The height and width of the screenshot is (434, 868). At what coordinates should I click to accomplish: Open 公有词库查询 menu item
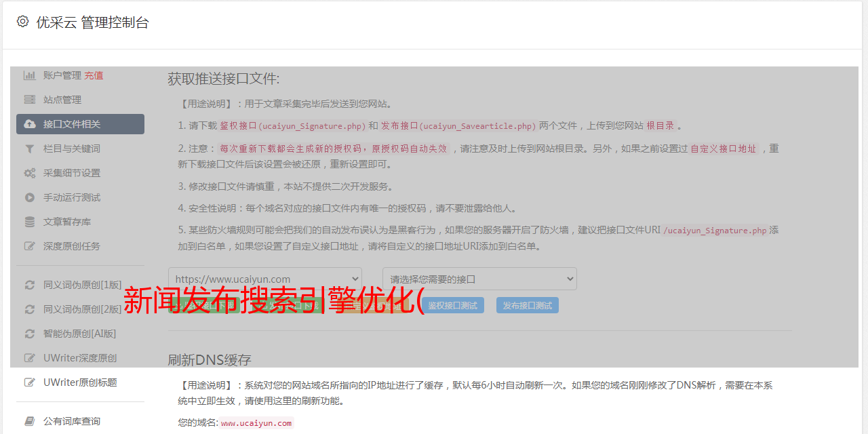[x=72, y=421]
